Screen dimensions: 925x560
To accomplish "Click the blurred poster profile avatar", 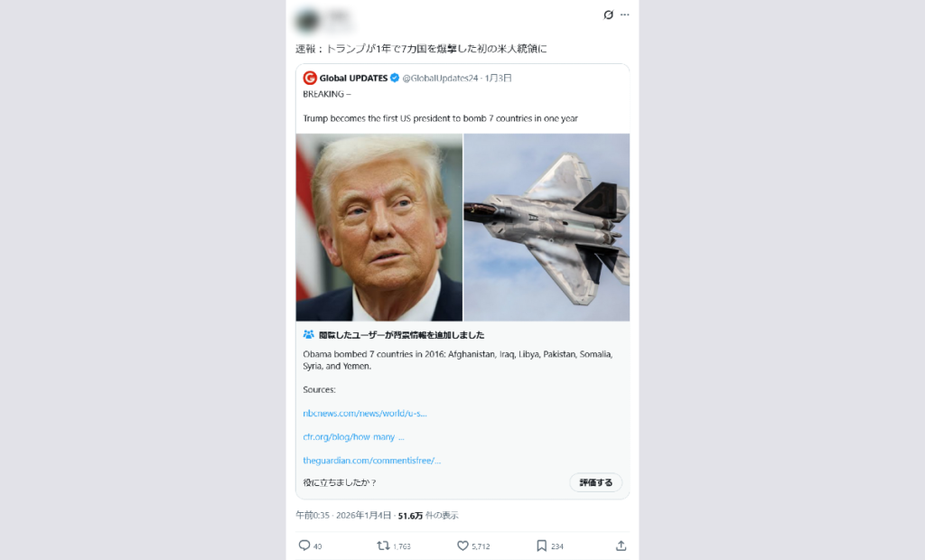I will [307, 21].
